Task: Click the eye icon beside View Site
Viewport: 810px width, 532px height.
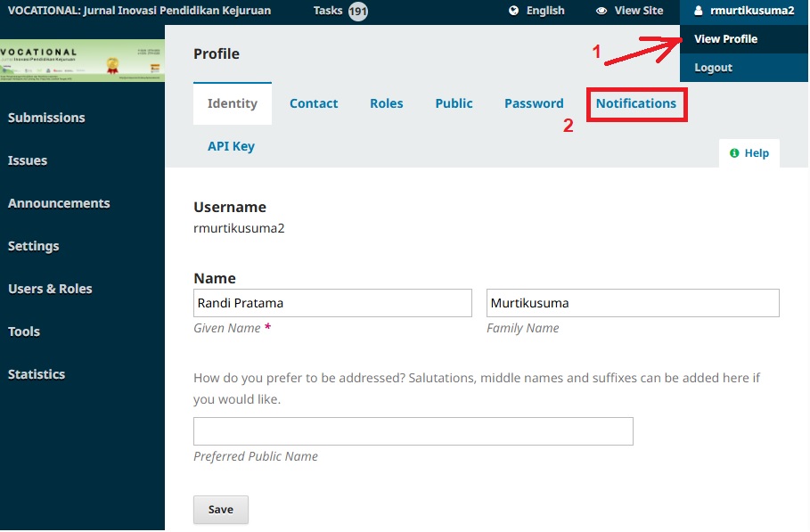Action: tap(601, 11)
